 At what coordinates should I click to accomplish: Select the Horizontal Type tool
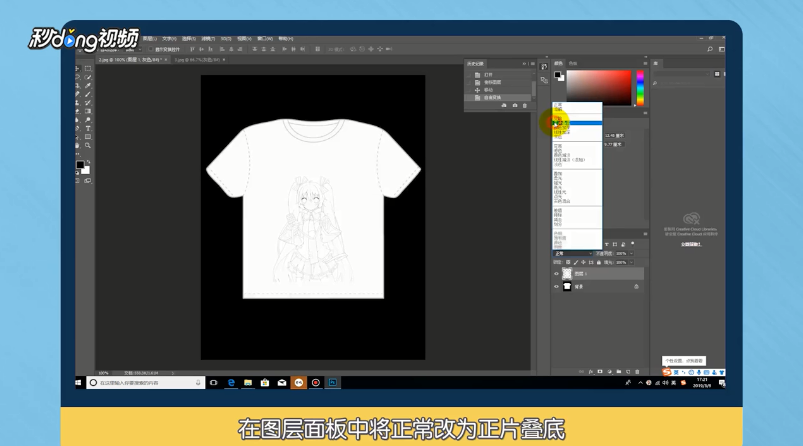tap(88, 129)
